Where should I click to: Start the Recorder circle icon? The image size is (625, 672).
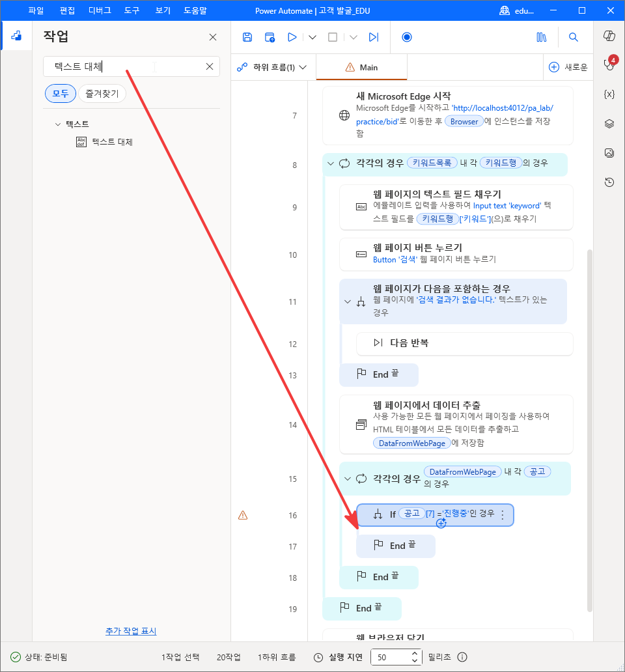coord(407,37)
